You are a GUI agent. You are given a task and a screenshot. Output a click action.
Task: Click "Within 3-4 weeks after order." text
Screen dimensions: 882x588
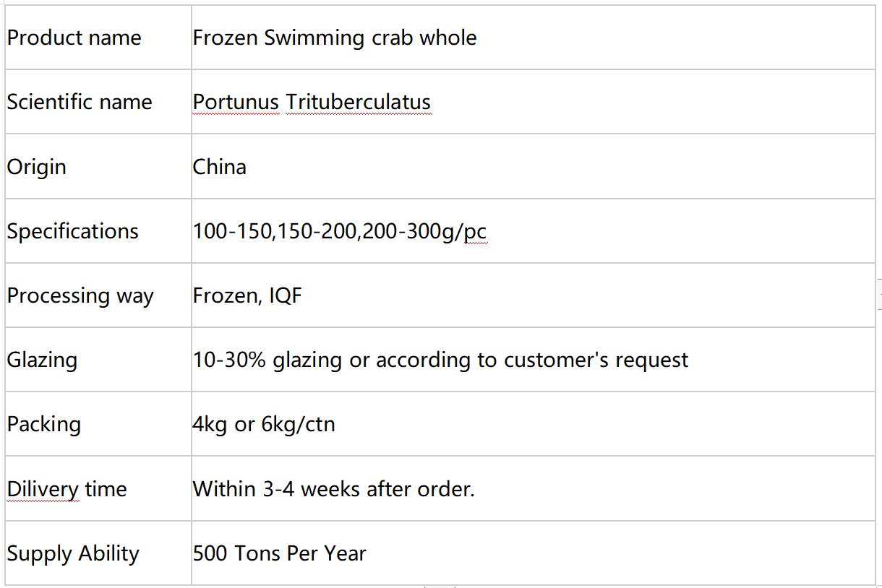(x=333, y=489)
